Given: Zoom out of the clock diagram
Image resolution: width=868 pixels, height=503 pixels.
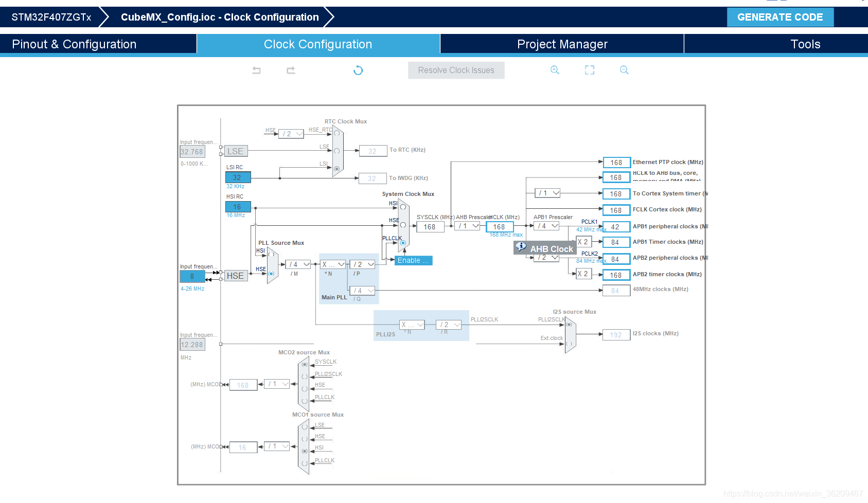Looking at the screenshot, I should coord(624,70).
